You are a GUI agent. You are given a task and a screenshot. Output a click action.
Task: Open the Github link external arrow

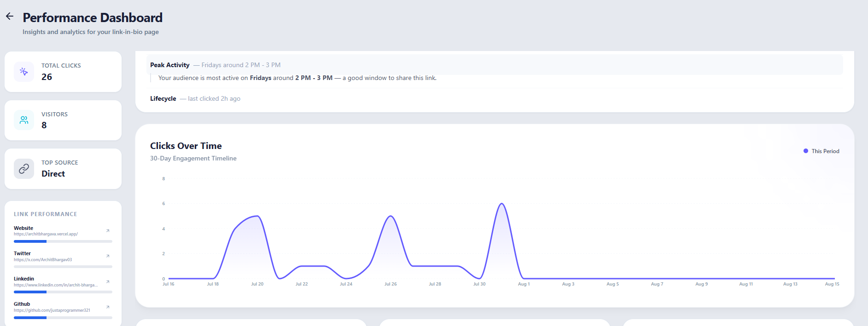coord(108,307)
